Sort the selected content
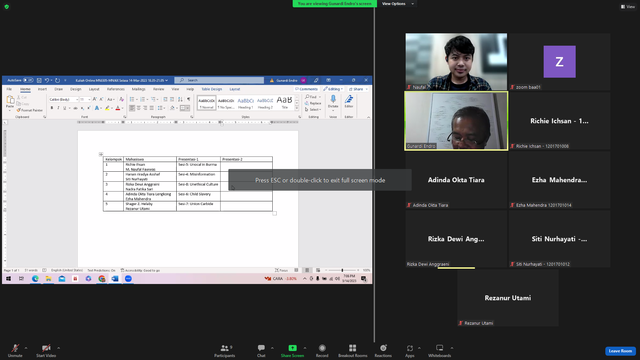Image resolution: width=640 pixels, height=360 pixels. point(180,100)
